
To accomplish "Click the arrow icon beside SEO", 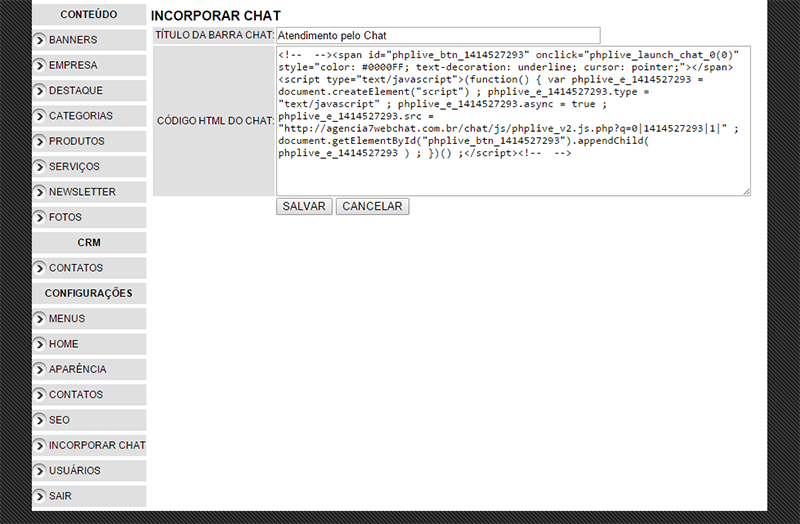I will pyautogui.click(x=39, y=420).
